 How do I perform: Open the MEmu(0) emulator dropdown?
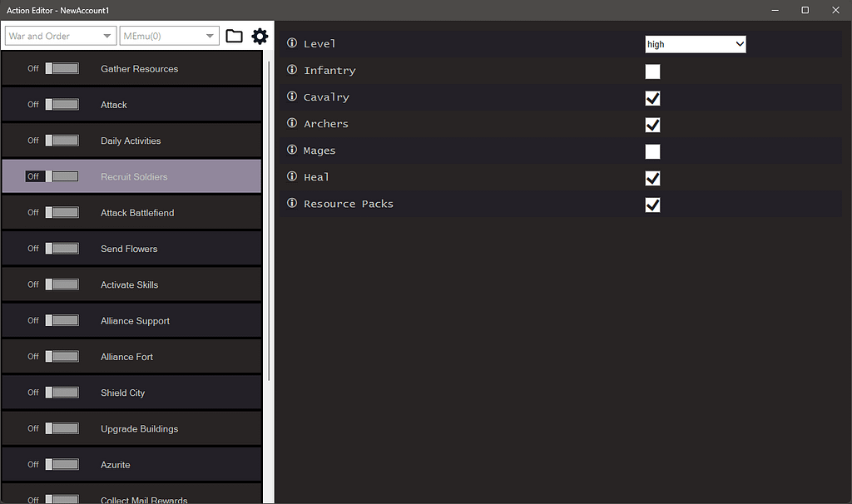169,36
